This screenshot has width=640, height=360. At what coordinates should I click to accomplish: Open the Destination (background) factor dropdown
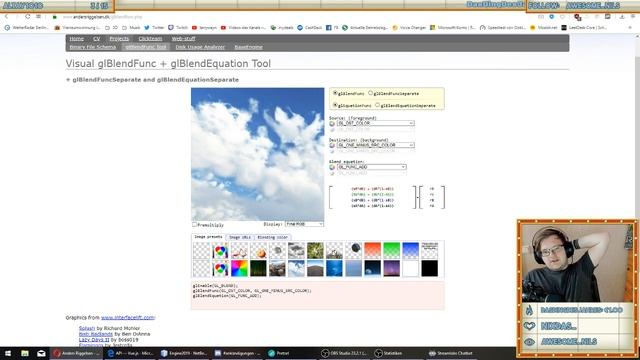click(376, 145)
